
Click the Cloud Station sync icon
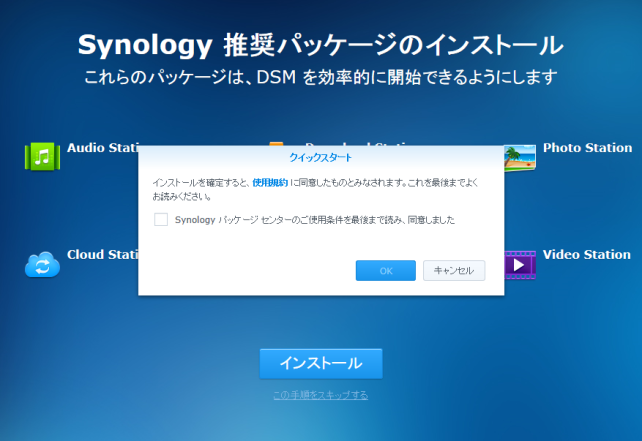(42, 265)
